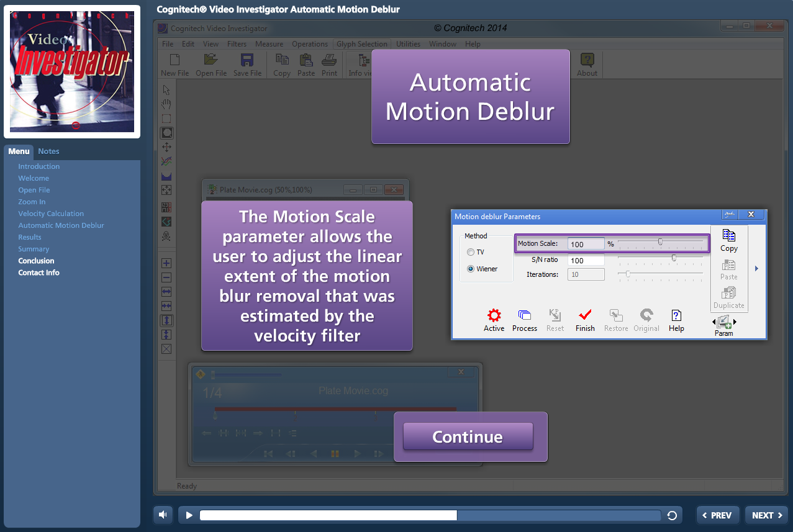Viewport: 793px width, 532px height.
Task: Click the Iterations slider handle
Action: (628, 273)
